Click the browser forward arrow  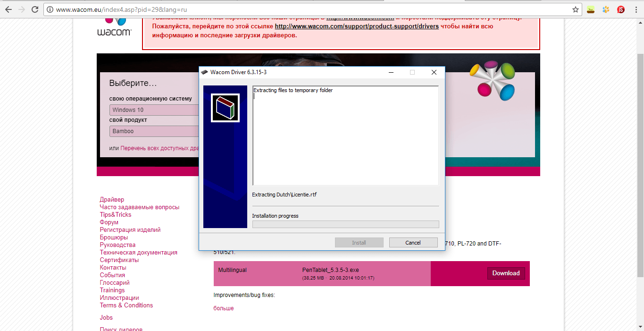tap(22, 9)
